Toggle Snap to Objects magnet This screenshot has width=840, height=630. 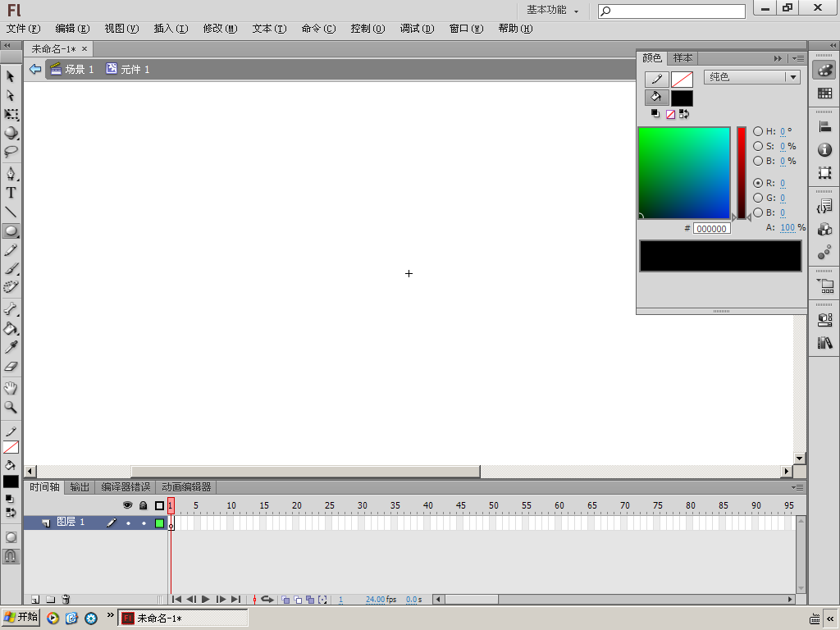point(11,556)
